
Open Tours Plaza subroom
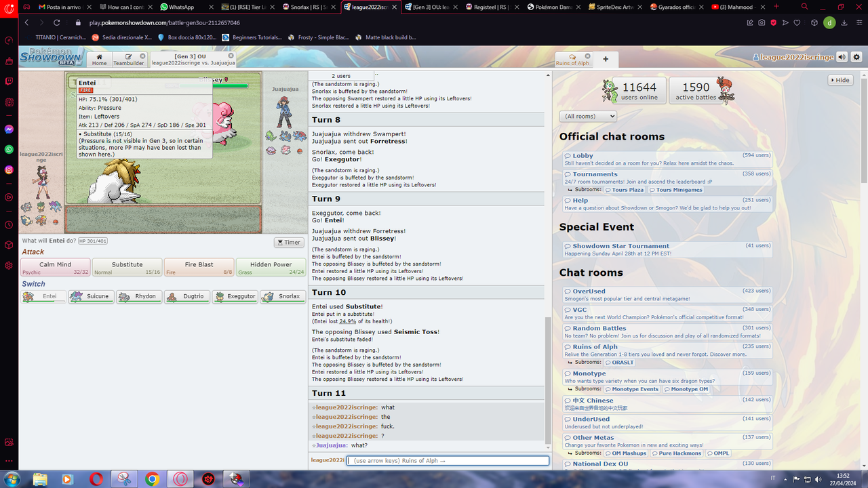tap(624, 190)
